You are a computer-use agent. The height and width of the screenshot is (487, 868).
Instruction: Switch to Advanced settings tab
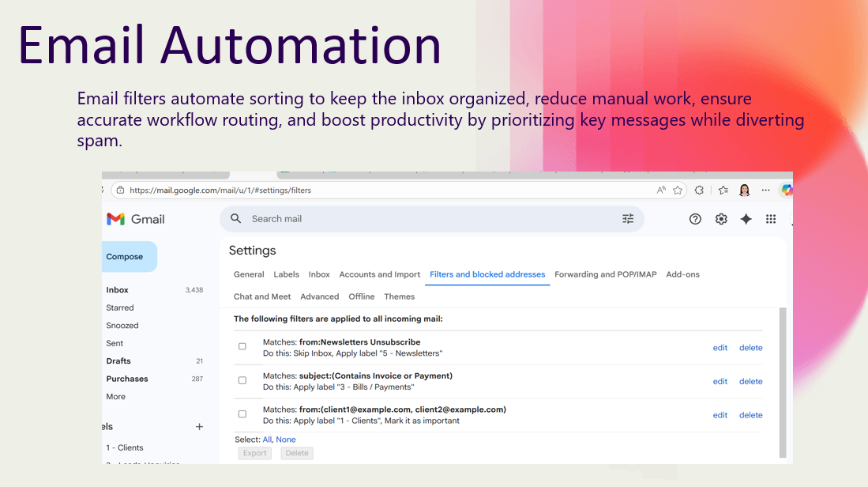[319, 296]
